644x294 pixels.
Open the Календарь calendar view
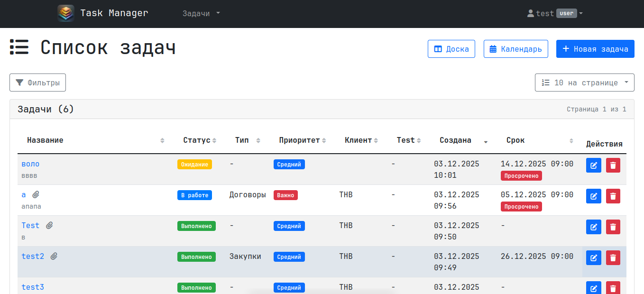tap(515, 49)
